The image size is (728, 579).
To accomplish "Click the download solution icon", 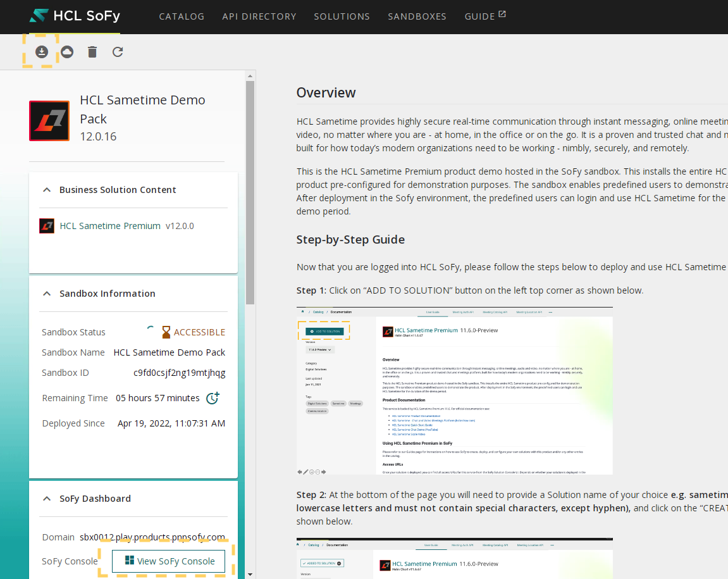I will coord(42,52).
